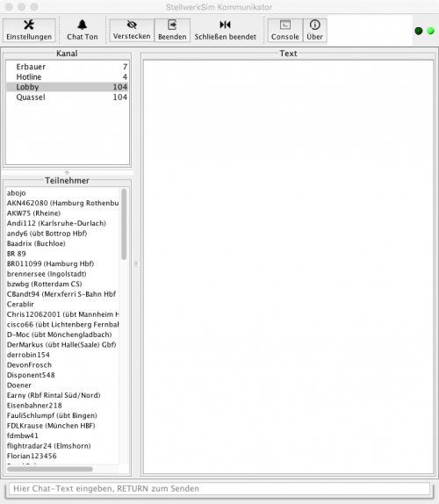Click the dark green status indicator

pos(419,31)
